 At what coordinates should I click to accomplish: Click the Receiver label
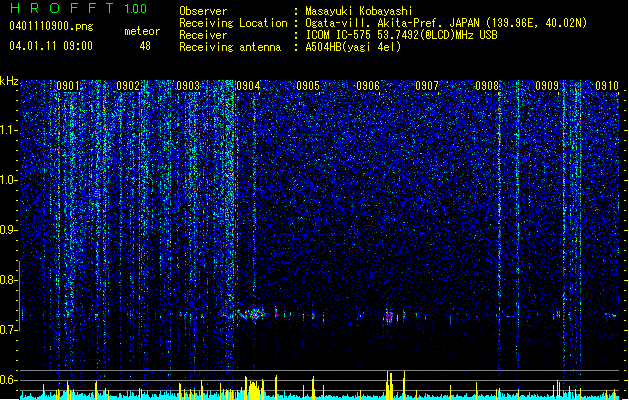tap(203, 35)
